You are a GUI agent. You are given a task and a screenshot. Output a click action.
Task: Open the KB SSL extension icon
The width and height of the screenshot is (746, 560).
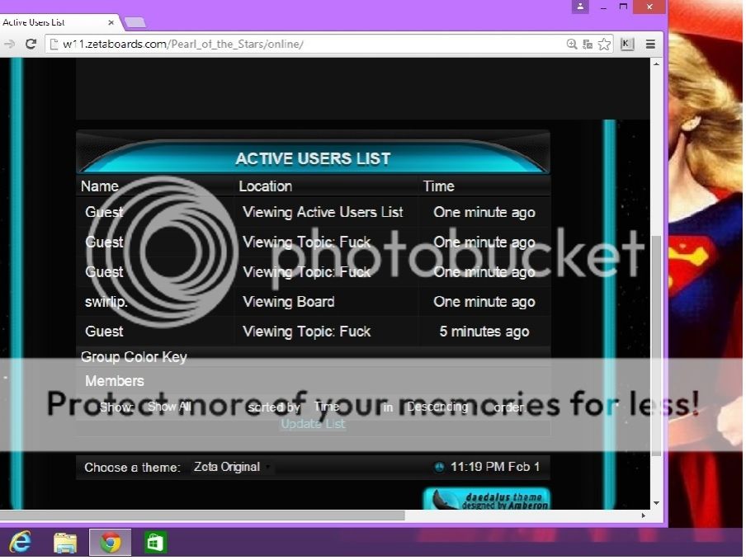point(627,44)
